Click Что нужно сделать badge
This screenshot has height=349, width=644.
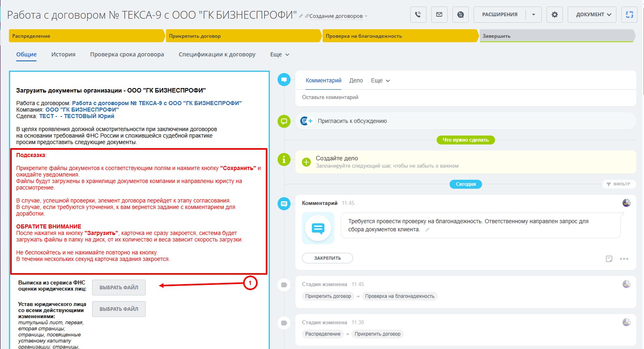click(465, 140)
